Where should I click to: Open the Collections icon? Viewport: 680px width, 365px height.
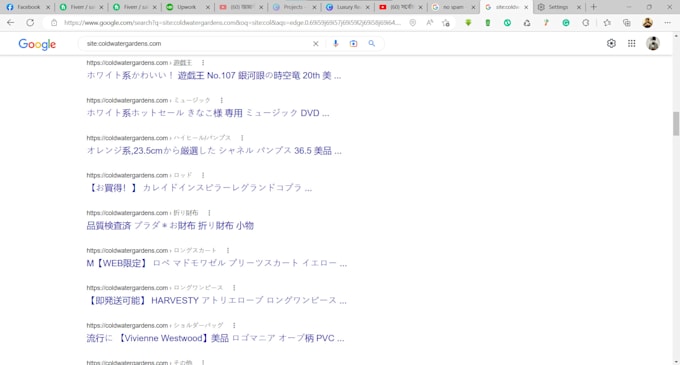(x=627, y=23)
